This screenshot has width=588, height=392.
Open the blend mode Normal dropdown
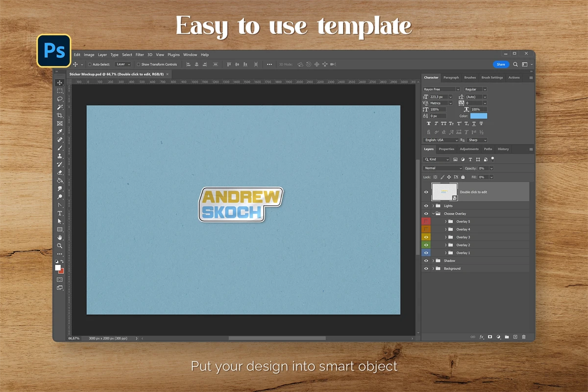[443, 168]
